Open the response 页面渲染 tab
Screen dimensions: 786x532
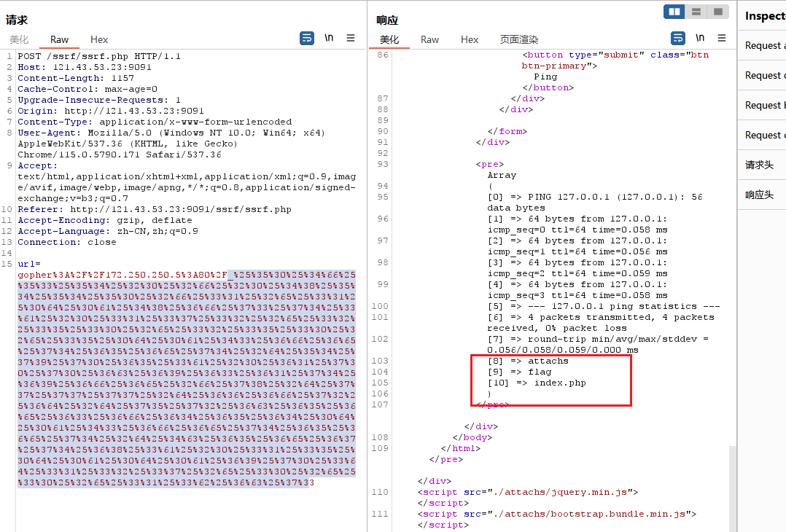519,39
